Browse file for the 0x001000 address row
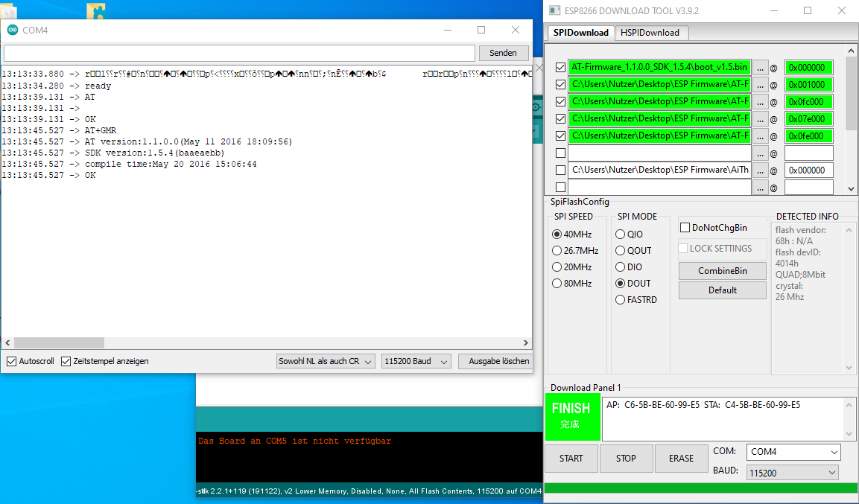 coord(760,85)
